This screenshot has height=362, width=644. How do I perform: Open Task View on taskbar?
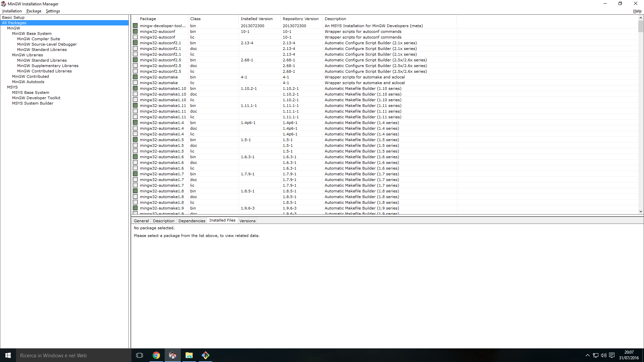pos(140,355)
